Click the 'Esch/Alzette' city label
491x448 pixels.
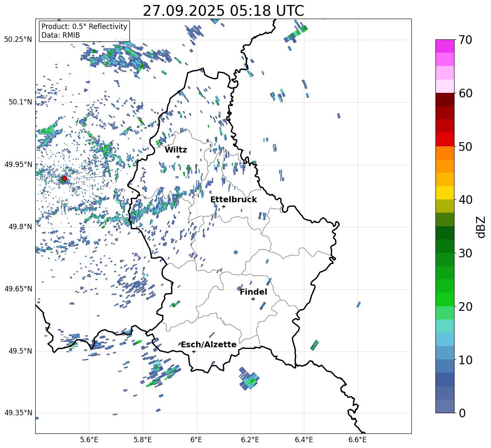coord(209,344)
